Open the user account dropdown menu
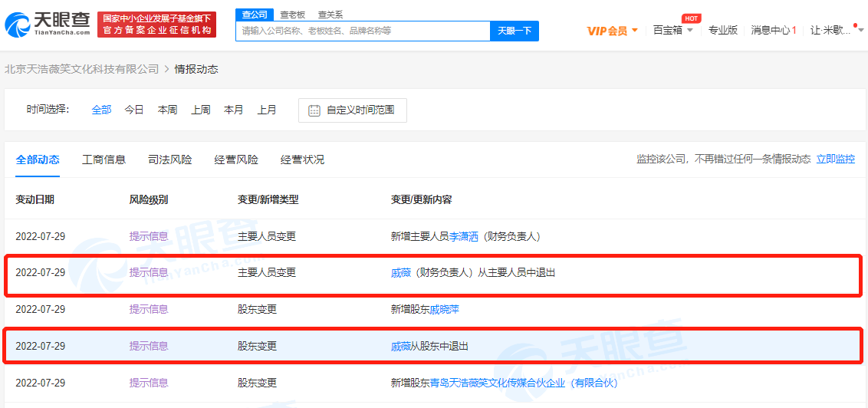This screenshot has height=408, width=868. coord(837,31)
